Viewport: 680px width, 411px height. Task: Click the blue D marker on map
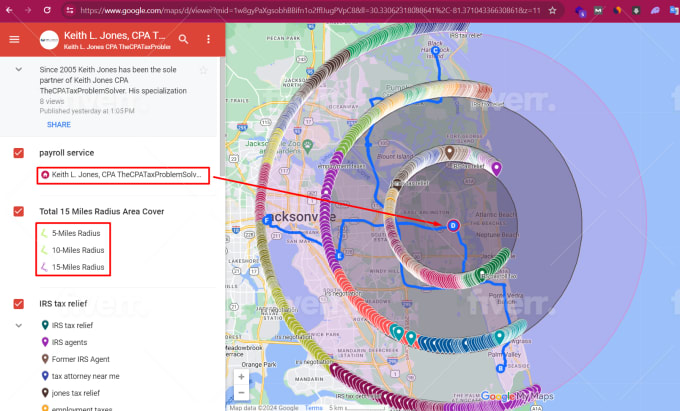point(453,225)
